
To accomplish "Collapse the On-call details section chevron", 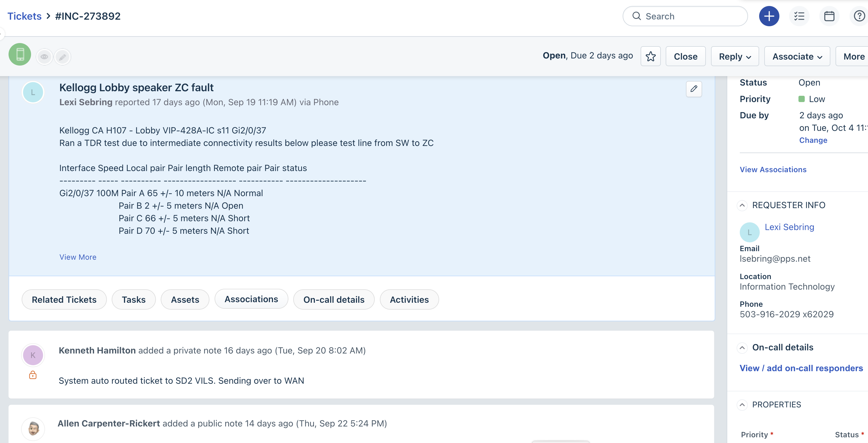I will [742, 348].
